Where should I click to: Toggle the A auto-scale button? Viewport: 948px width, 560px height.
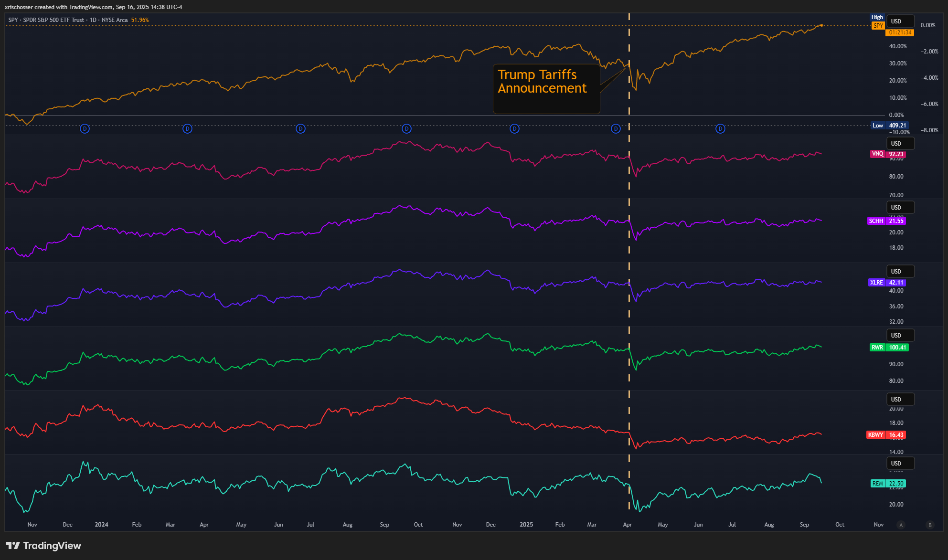click(x=901, y=525)
